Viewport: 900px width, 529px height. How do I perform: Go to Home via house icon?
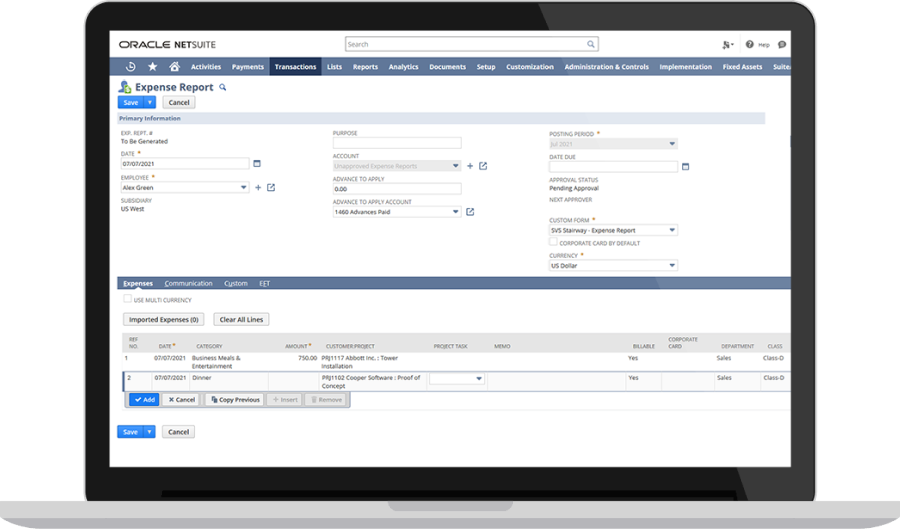click(x=174, y=67)
